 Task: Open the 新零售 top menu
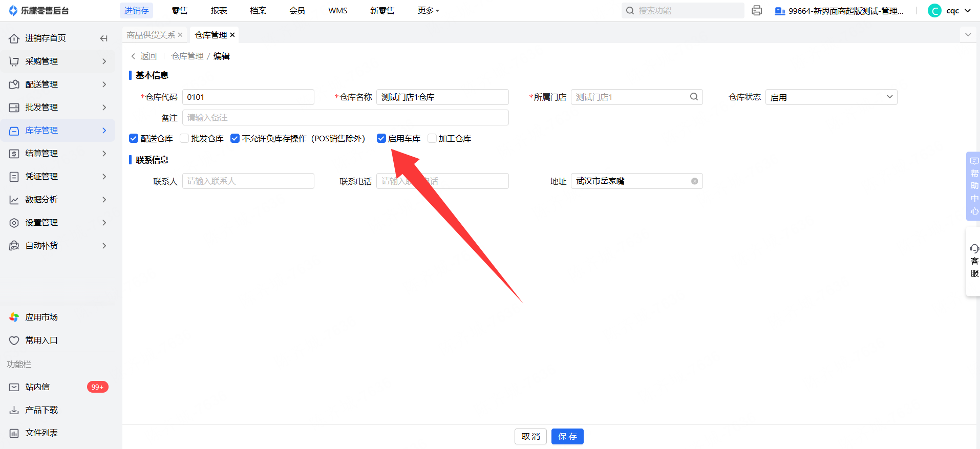click(382, 10)
